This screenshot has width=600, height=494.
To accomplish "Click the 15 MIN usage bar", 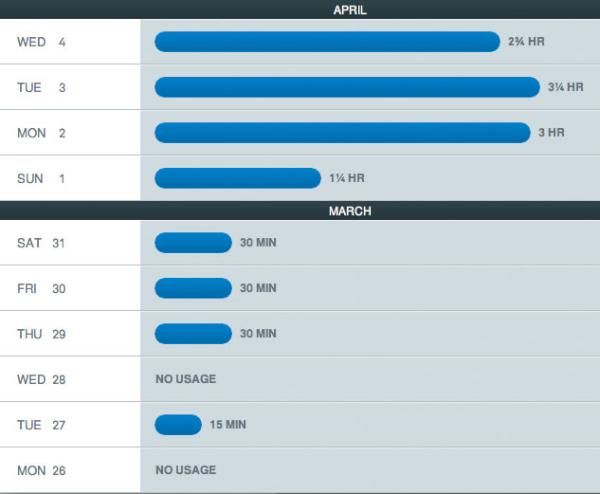I will click(178, 425).
